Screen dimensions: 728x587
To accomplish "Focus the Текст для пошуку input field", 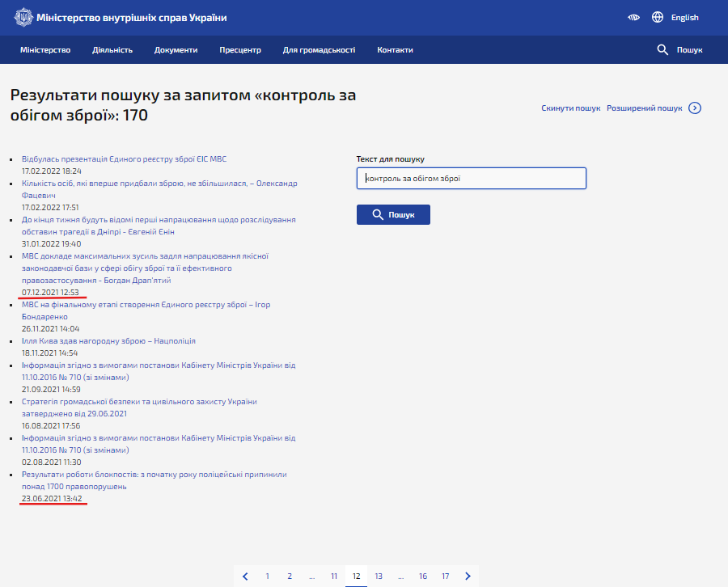I will point(472,178).
